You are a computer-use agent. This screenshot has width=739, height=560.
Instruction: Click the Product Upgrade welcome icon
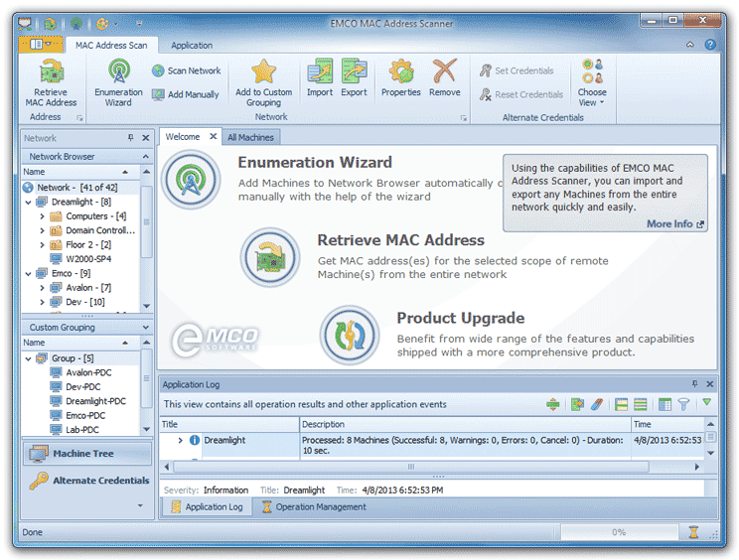pos(350,335)
